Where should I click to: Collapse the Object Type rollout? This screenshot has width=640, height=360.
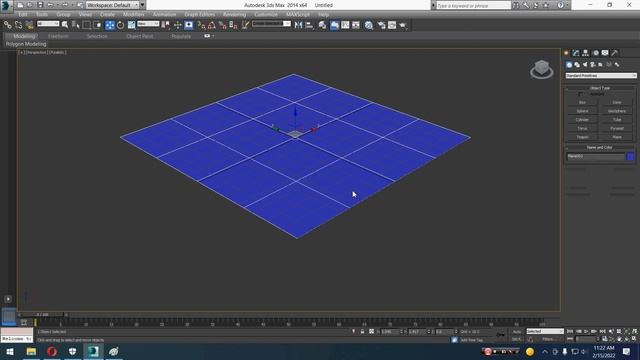[600, 88]
